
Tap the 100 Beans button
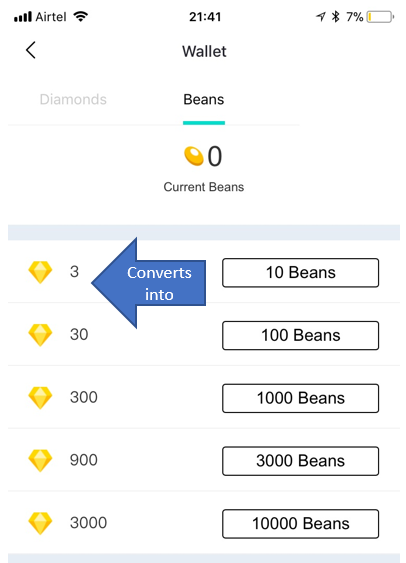(300, 335)
